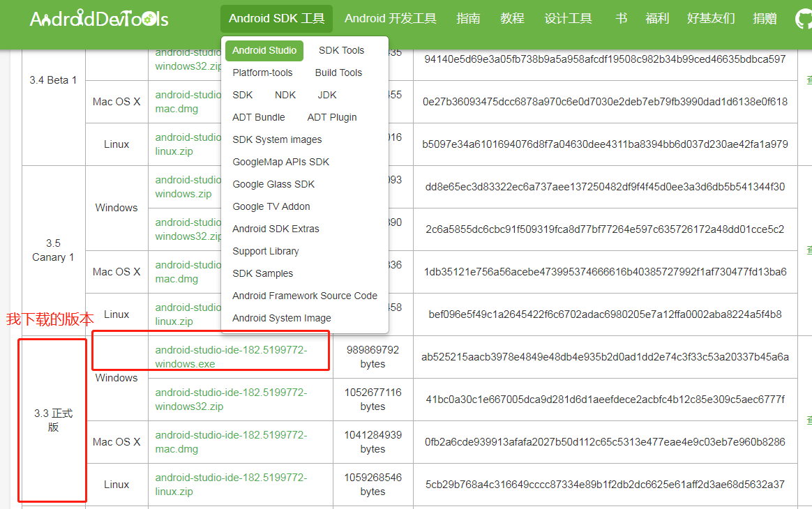Click checksum starting with 5cb29b768a4c
The image size is (812, 509).
[x=605, y=484]
